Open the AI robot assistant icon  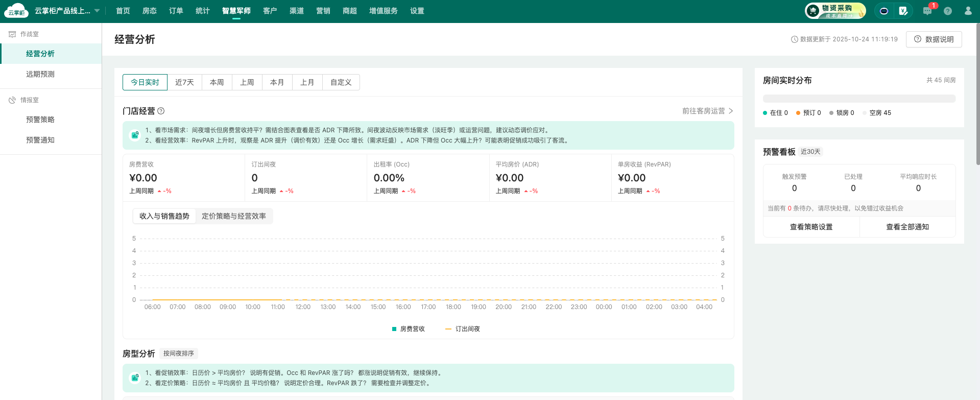884,11
